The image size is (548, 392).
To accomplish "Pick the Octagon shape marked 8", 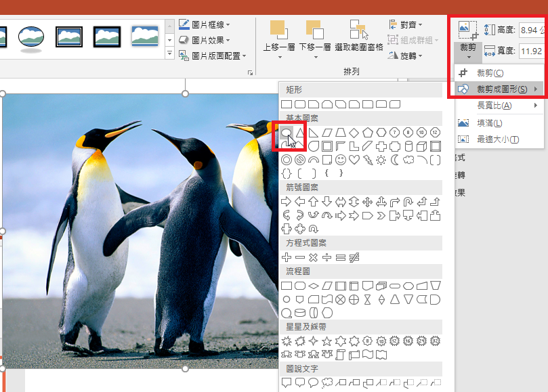I will tap(408, 133).
